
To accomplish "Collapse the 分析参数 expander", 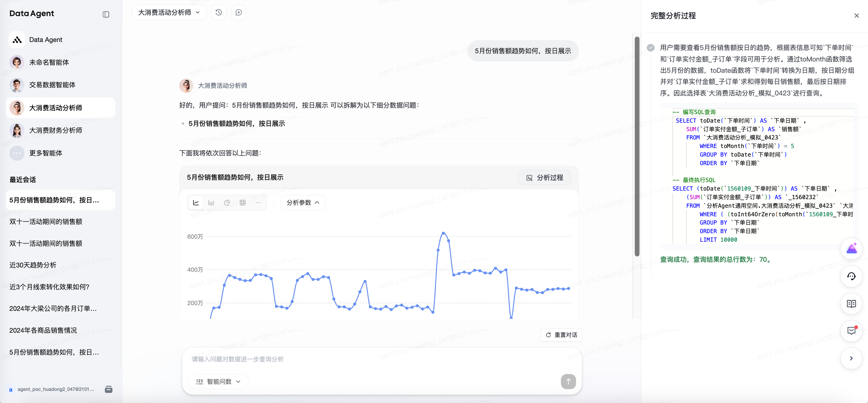I will 303,203.
